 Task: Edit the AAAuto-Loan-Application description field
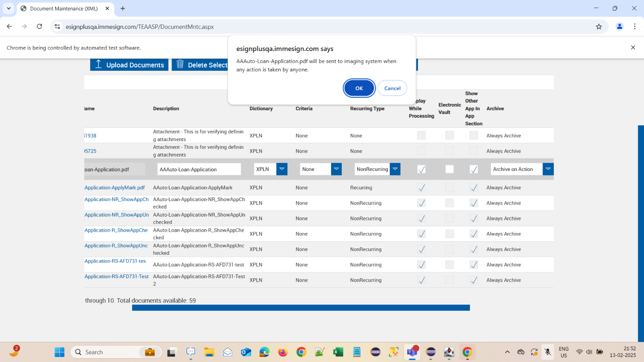(199, 169)
